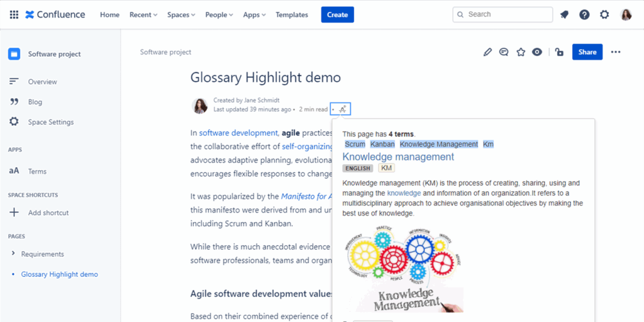Screen dimensions: 644x322
Task: Expand the Spaces dropdown menu
Action: pyautogui.click(x=181, y=14)
